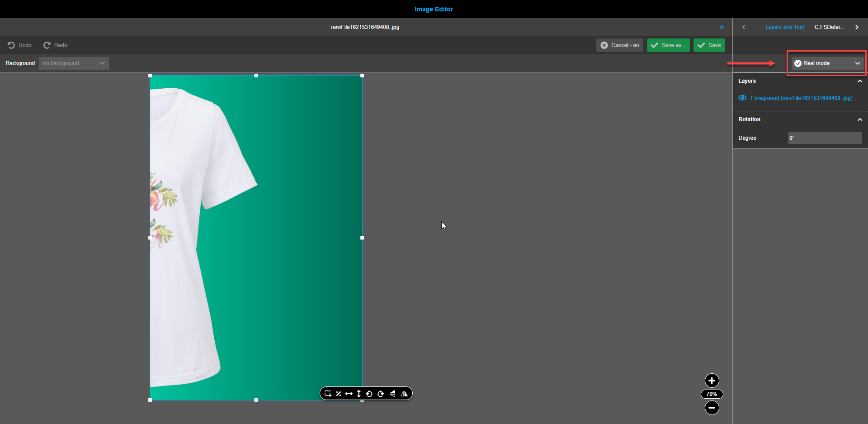Click the Degree input field

[825, 138]
